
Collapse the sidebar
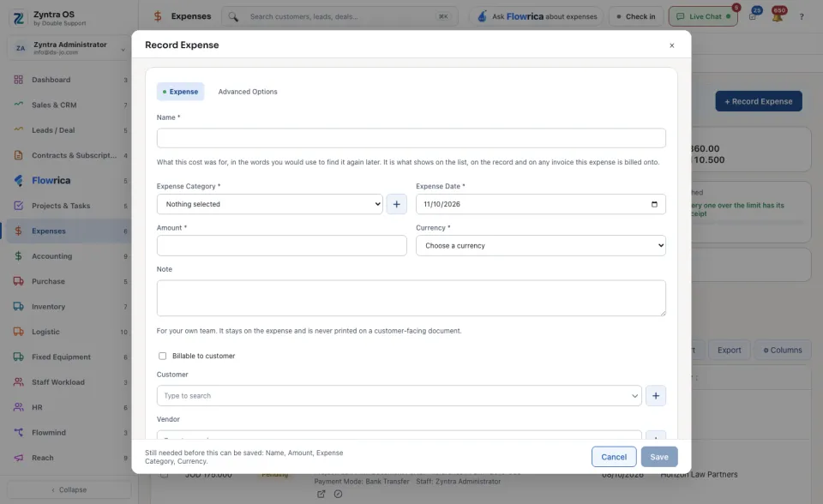(69, 489)
